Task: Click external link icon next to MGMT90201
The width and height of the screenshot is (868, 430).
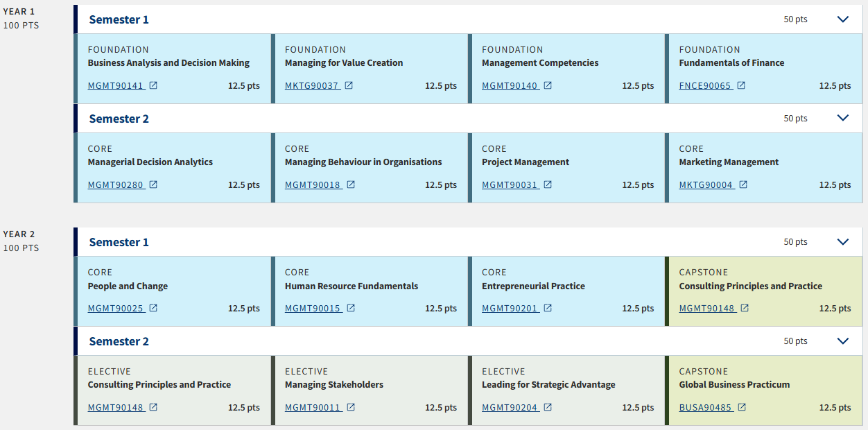Action: point(548,309)
